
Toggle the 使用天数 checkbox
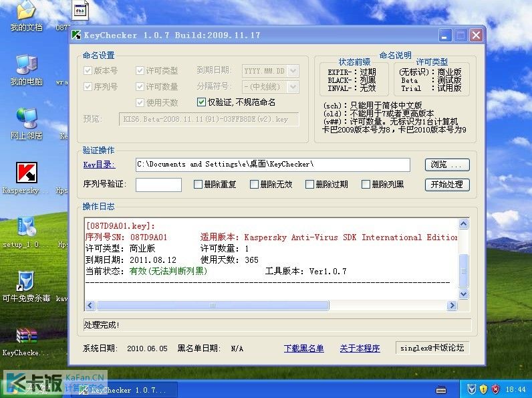tap(140, 102)
